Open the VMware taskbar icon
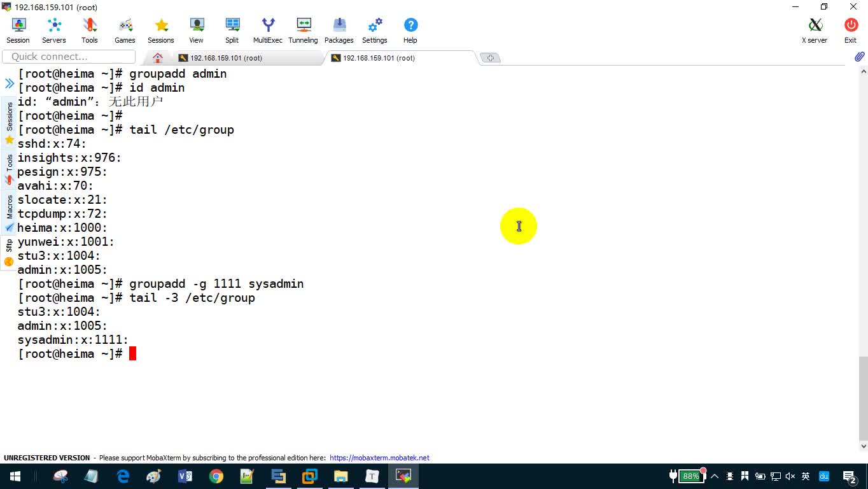868x489 pixels. 310,476
